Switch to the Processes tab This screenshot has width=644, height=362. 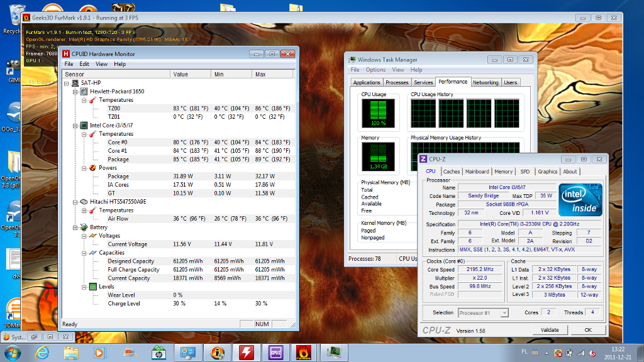(397, 82)
